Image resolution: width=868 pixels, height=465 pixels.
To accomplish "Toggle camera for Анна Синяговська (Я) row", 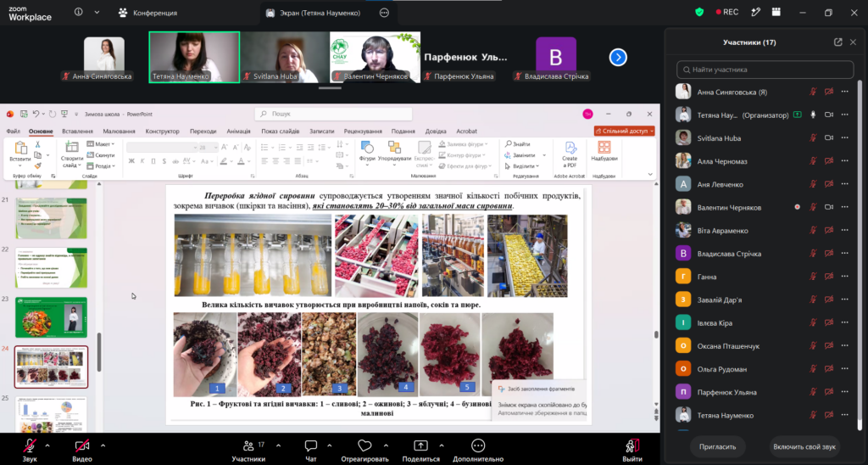I will 829,92.
